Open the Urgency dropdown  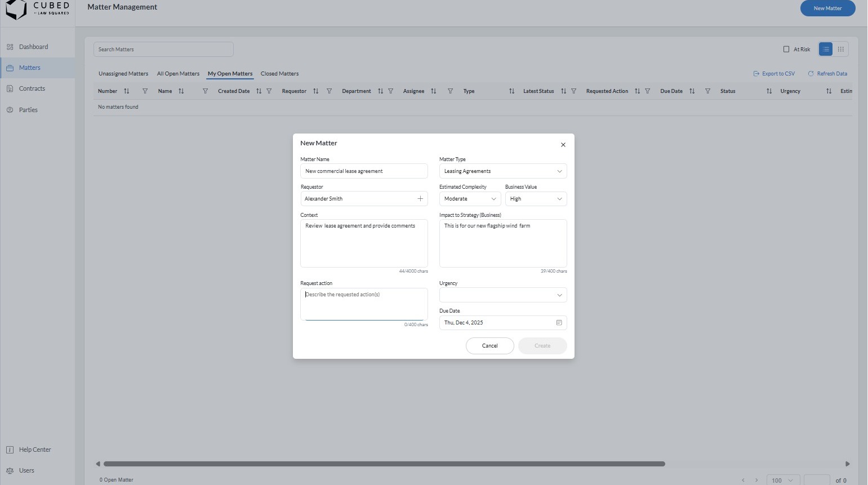tap(502, 295)
